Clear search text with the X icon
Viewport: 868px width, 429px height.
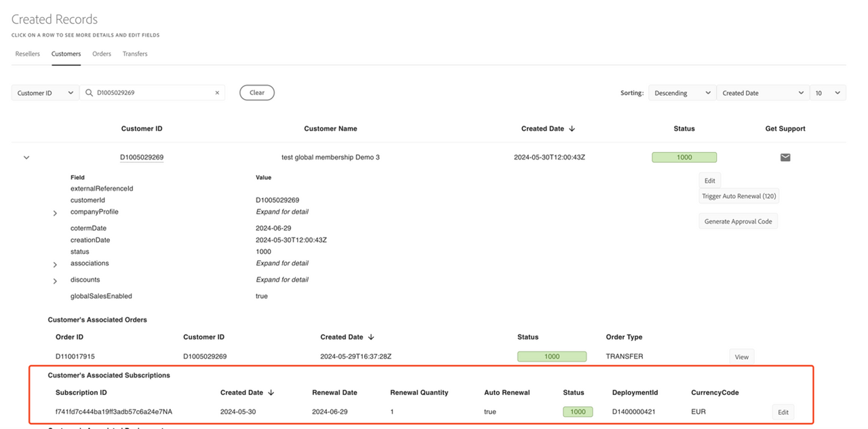[x=217, y=93]
